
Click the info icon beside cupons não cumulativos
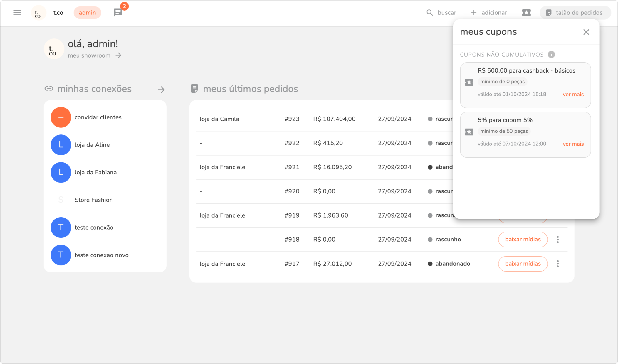(551, 55)
